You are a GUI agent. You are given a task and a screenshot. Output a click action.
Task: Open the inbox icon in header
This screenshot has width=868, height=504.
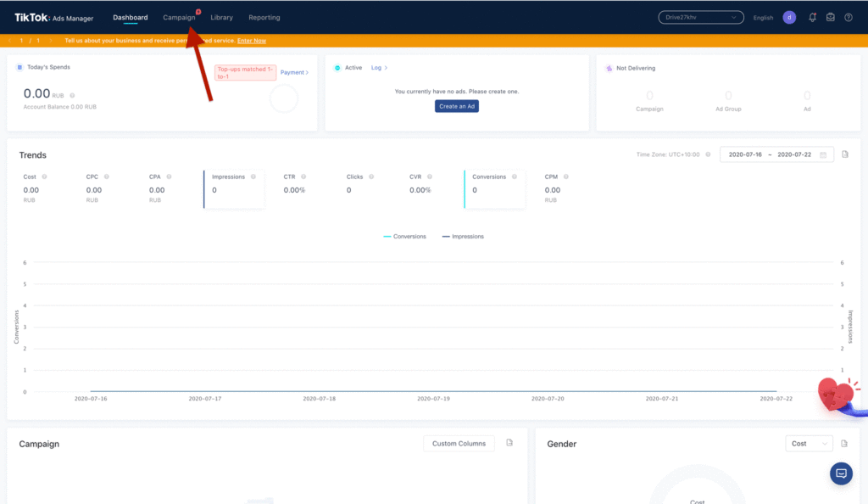831,17
